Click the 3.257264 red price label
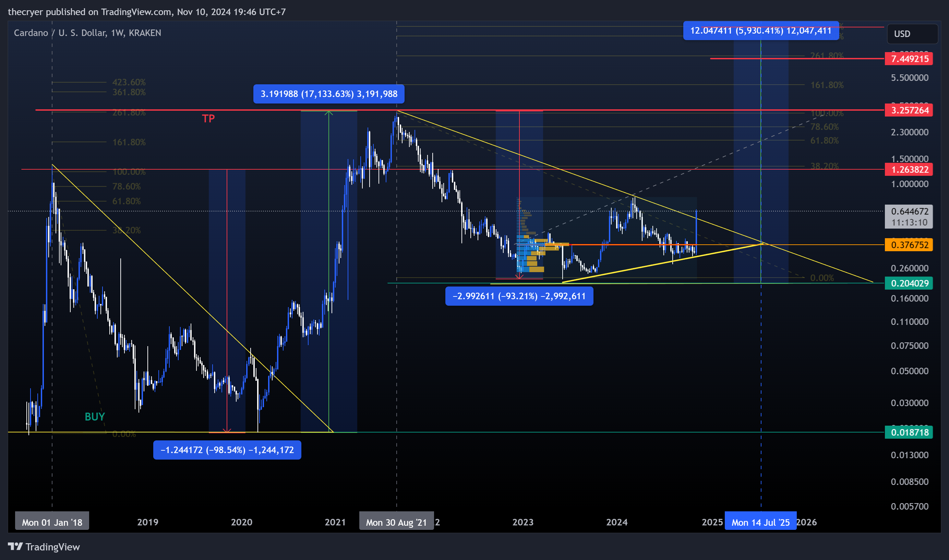This screenshot has width=949, height=560. (x=909, y=110)
